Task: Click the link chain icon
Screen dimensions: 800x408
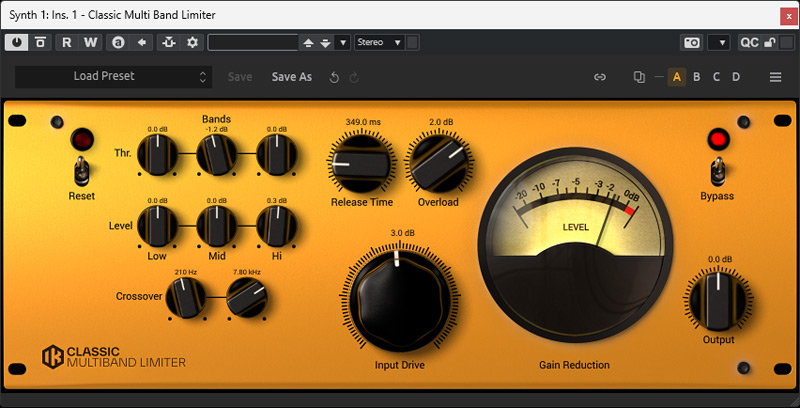Action: point(600,77)
